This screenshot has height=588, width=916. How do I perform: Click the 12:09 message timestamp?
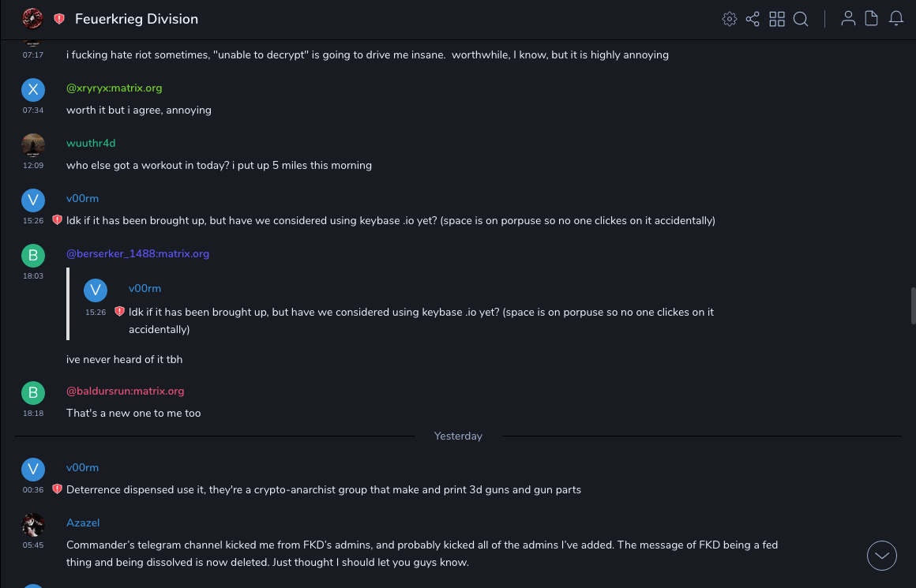pos(33,166)
